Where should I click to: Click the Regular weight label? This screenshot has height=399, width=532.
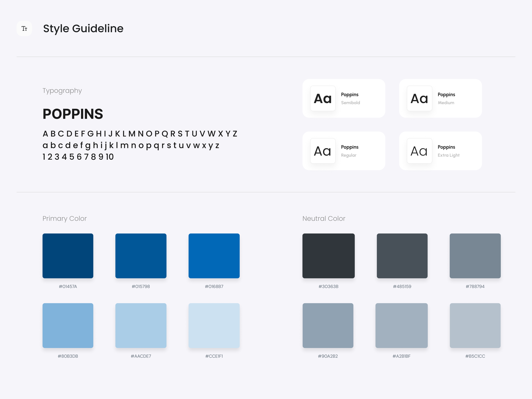point(349,155)
